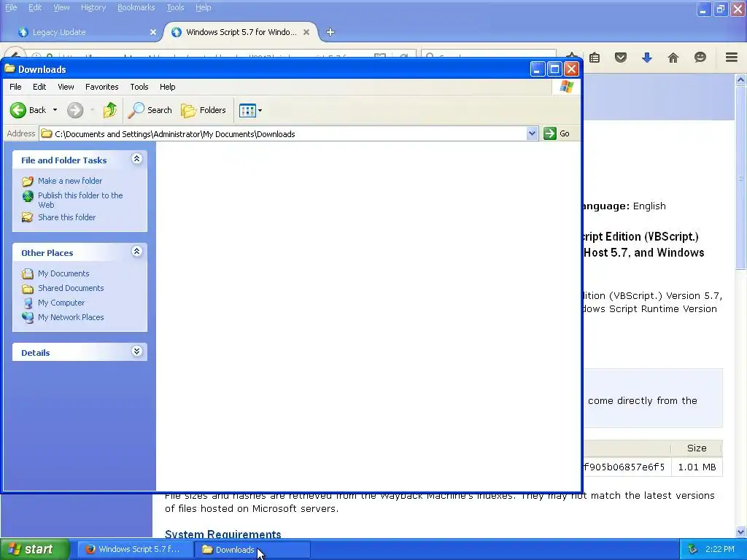Click Make a new folder
The image size is (747, 560).
point(70,181)
